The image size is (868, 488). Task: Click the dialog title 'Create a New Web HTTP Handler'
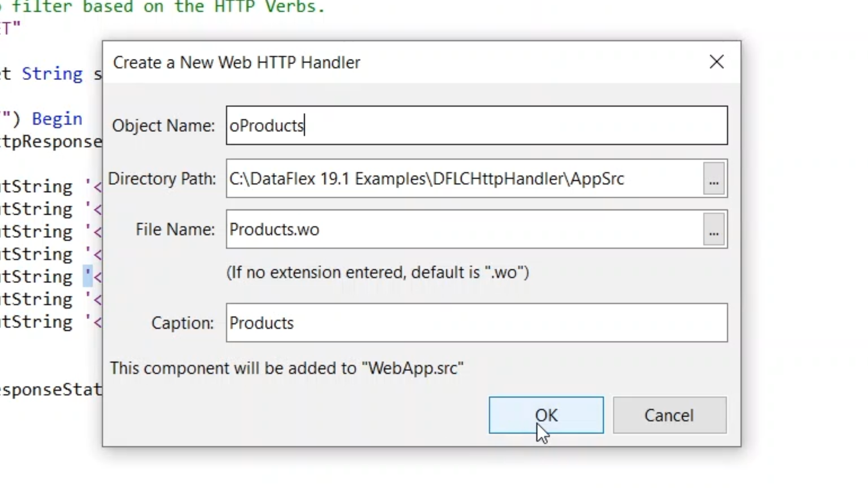pos(236,62)
